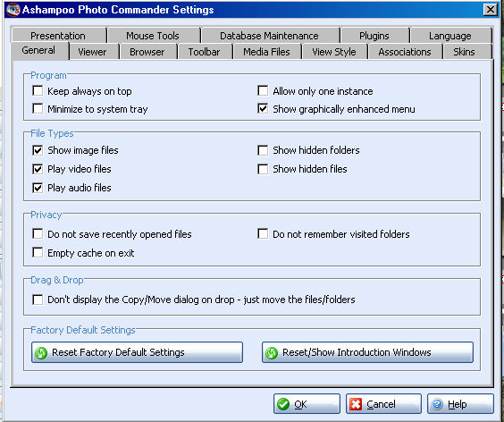Disable Play audio files
Screen dimensions: 504x422
[38, 188]
